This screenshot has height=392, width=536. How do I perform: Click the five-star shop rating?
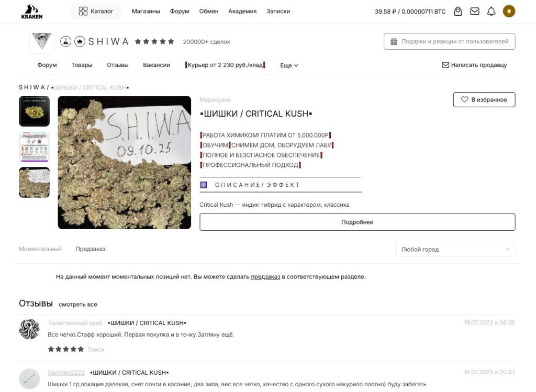tap(154, 41)
